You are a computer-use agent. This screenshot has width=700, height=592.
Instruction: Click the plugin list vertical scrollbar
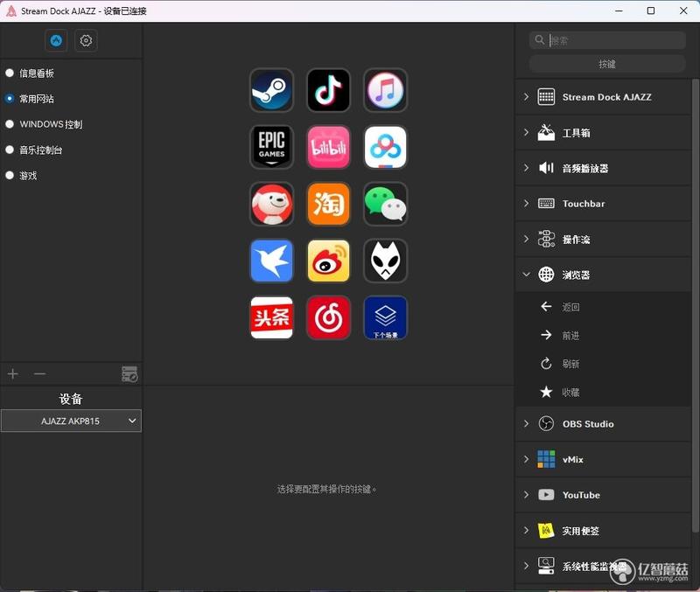coord(695,305)
